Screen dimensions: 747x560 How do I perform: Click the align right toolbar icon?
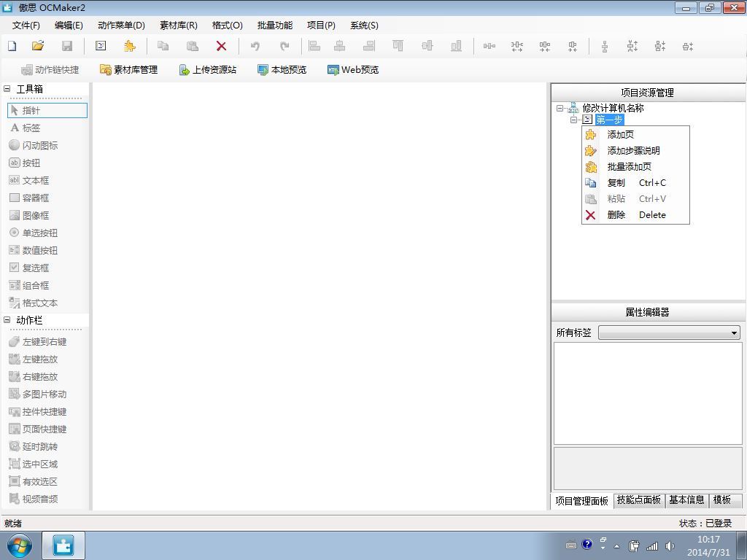click(368, 46)
